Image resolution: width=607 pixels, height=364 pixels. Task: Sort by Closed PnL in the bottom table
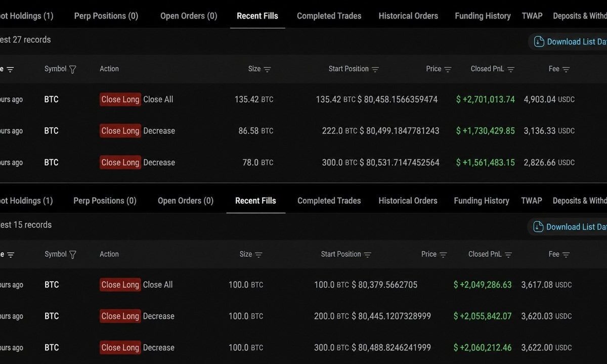[x=508, y=255]
